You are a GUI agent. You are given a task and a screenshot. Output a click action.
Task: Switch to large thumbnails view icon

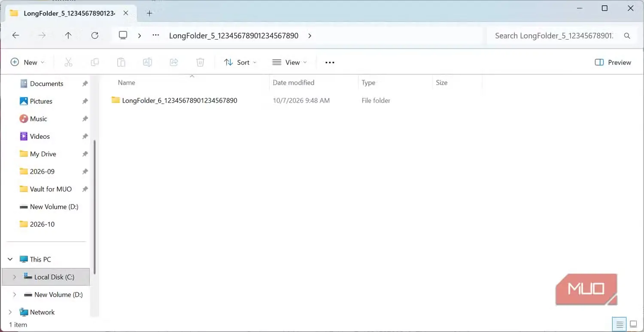coord(633,324)
